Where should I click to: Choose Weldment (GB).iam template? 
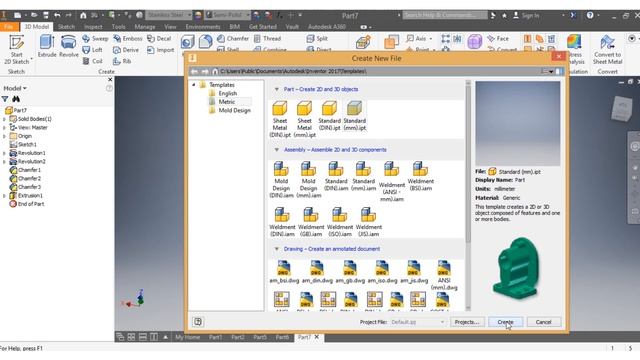coord(311,222)
